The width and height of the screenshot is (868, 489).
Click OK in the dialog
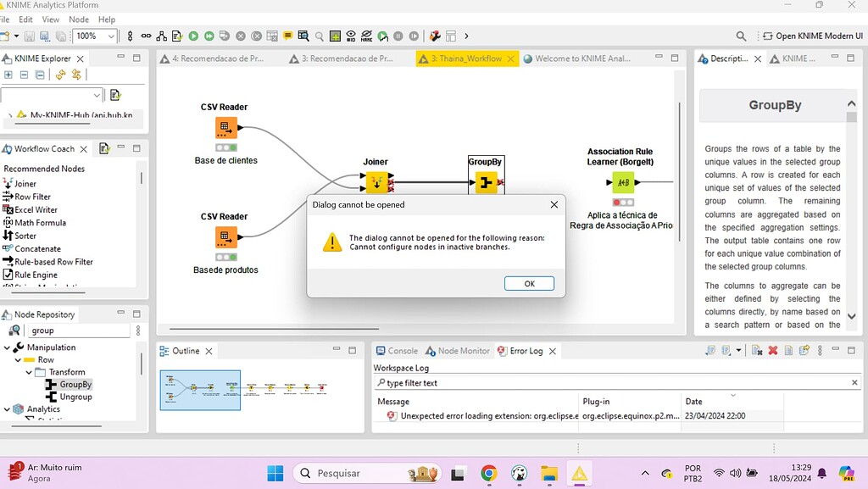tap(529, 284)
